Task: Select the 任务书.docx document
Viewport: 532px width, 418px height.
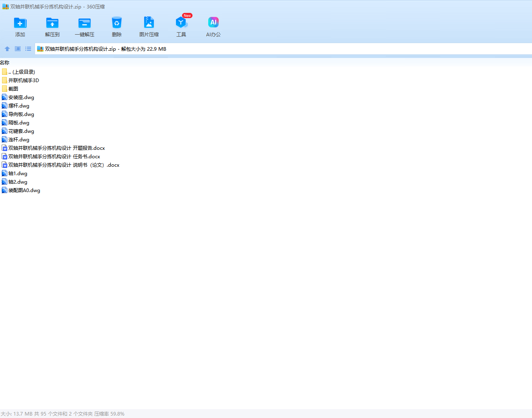Action: tap(51, 156)
